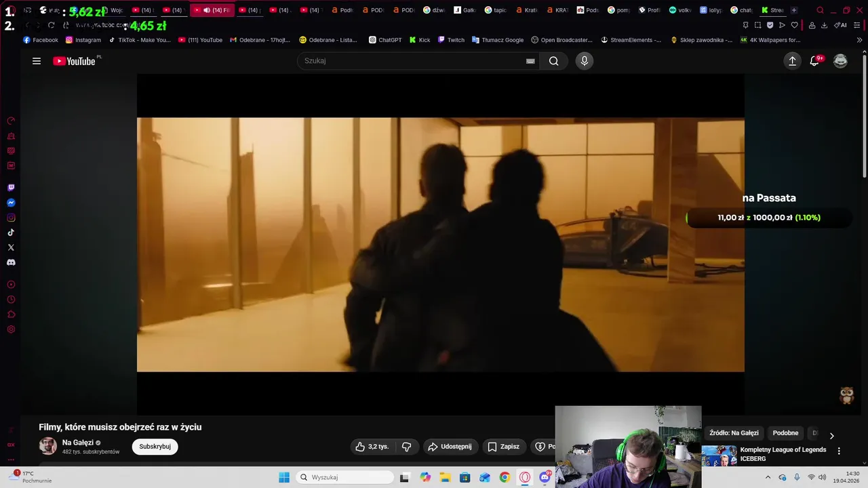Open the ChatGPT bookmark

[385, 40]
